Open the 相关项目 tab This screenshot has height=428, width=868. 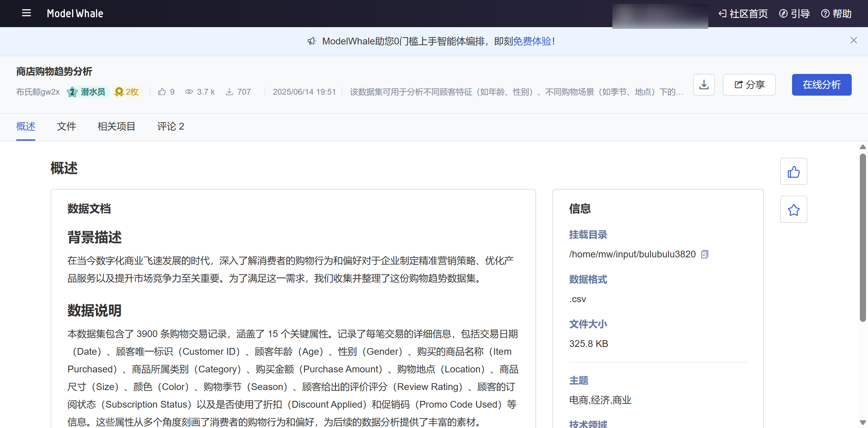[x=116, y=127]
